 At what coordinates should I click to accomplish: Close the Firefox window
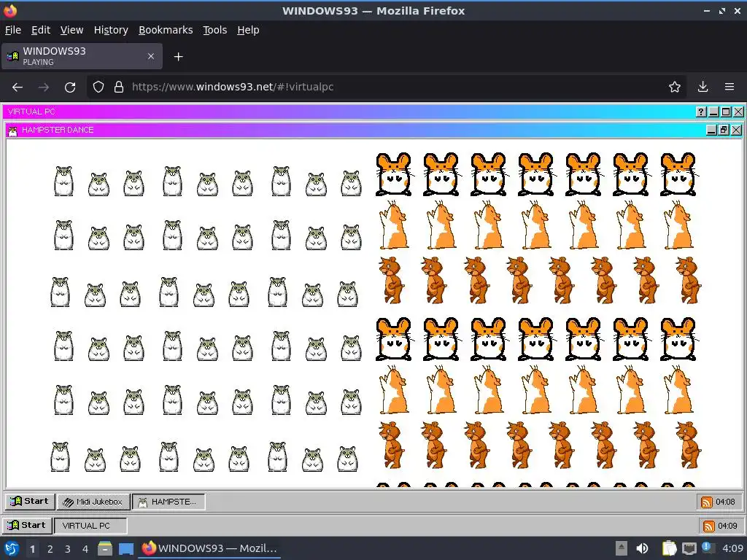click(737, 10)
